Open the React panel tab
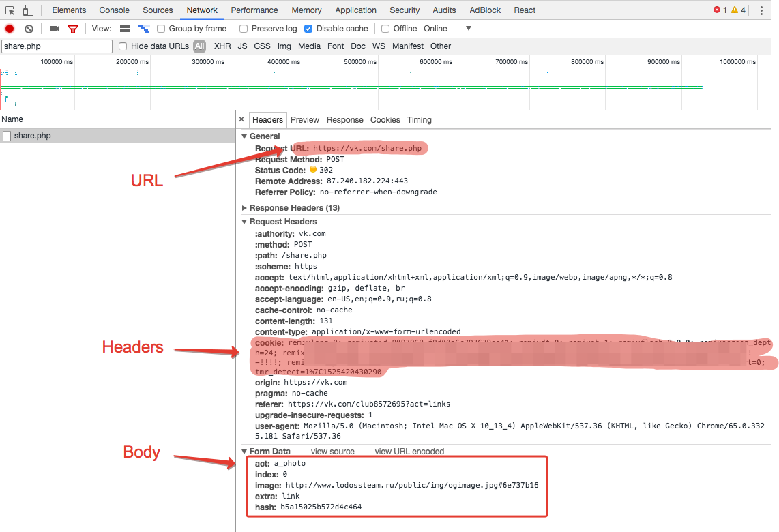Screen dimensions: 779x532 click(x=525, y=10)
